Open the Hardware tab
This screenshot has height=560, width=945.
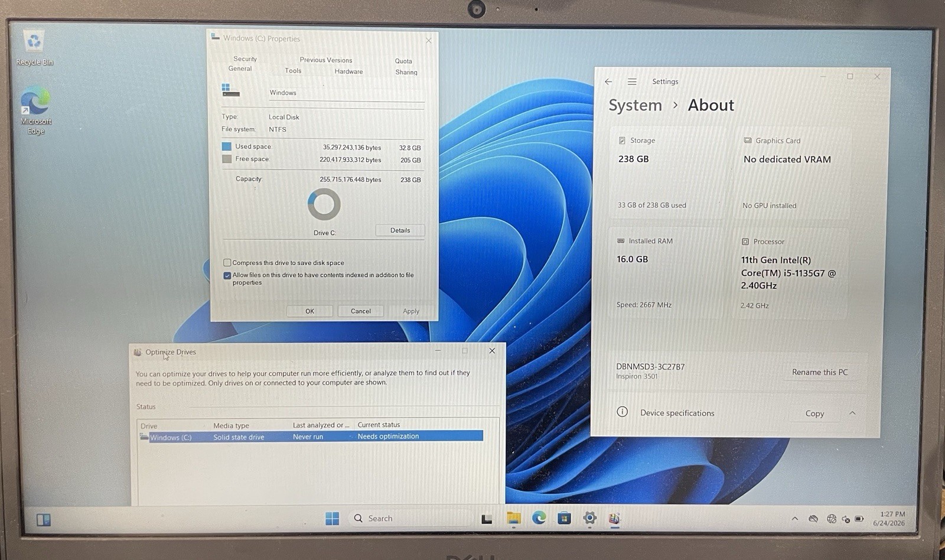[348, 71]
